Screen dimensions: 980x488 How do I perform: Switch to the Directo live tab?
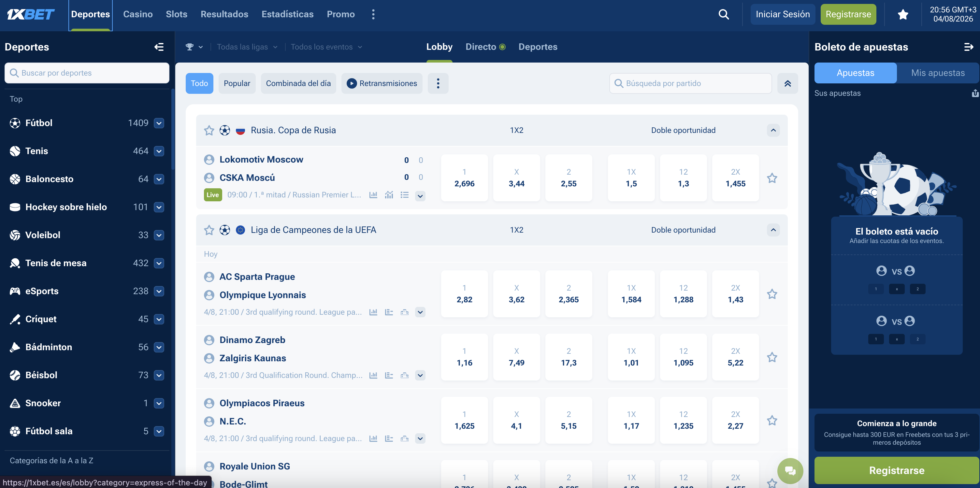485,47
